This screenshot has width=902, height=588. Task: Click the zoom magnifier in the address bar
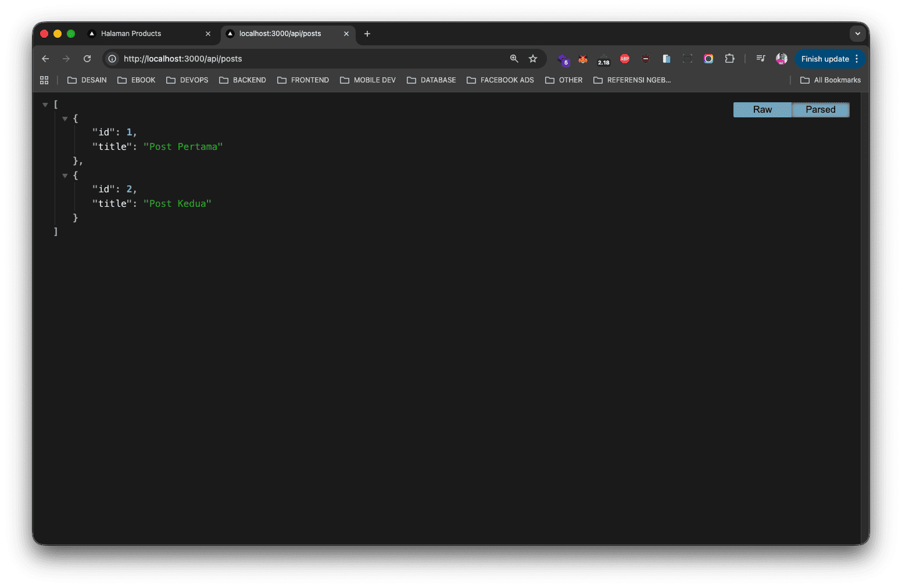click(x=514, y=59)
